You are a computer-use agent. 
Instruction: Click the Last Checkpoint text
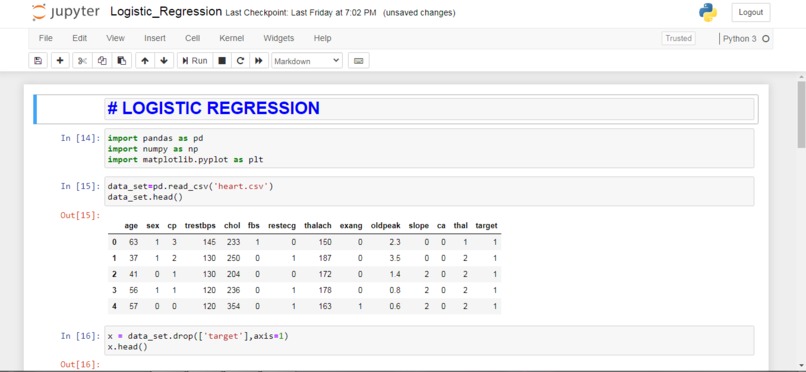click(x=301, y=12)
